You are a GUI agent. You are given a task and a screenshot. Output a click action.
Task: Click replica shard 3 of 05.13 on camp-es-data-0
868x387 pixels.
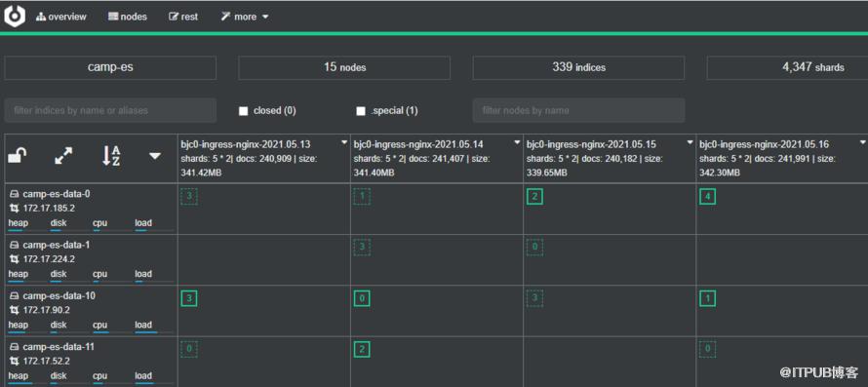pyautogui.click(x=189, y=197)
